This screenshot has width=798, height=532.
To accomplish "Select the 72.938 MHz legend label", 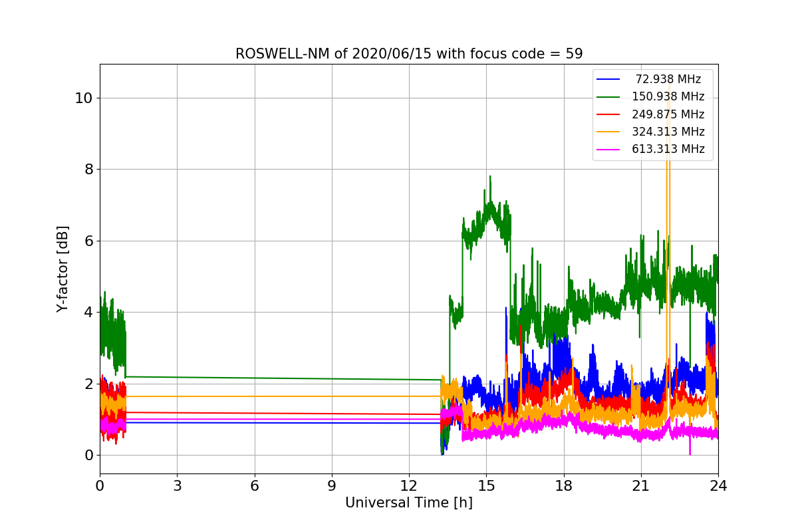I will click(668, 79).
